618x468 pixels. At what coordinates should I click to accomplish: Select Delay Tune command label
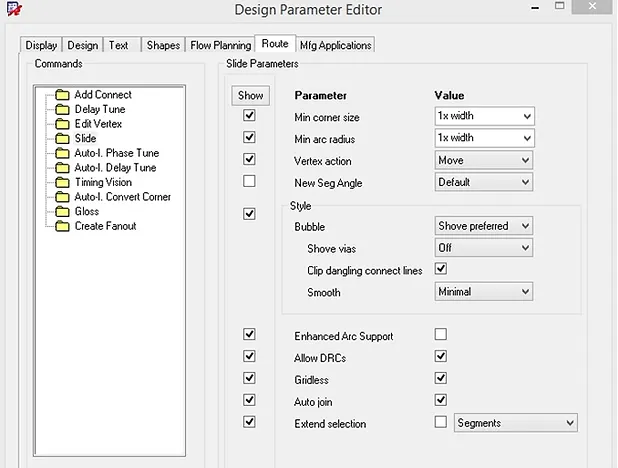point(100,109)
